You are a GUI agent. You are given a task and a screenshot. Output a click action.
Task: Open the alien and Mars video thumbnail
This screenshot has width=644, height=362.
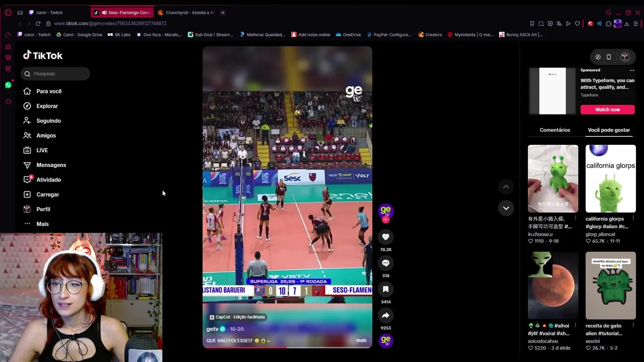click(x=553, y=286)
